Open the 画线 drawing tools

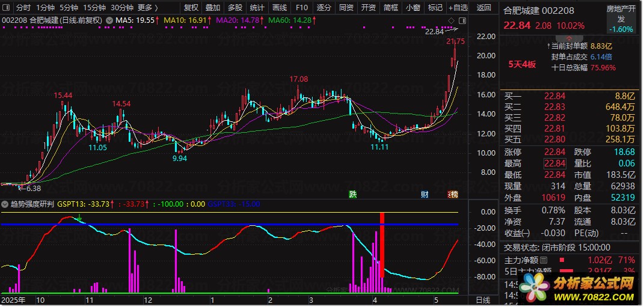(x=280, y=7)
